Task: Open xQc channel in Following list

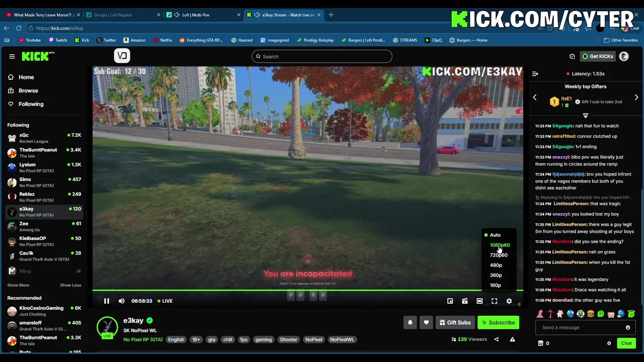Action: [x=44, y=138]
